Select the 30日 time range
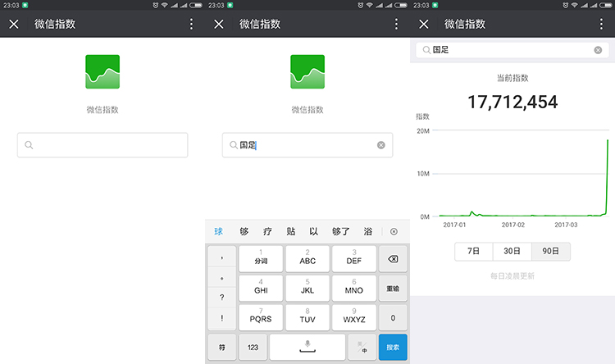 (x=512, y=252)
